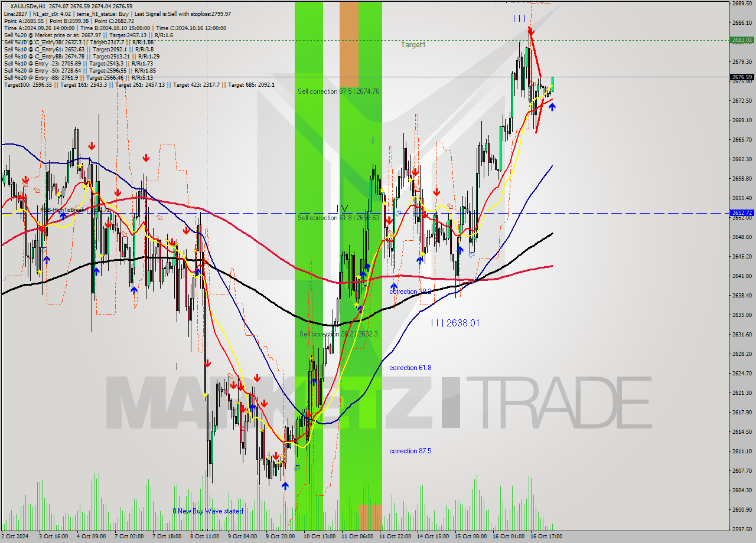Click the 2617.90 price axis value

click(742, 412)
